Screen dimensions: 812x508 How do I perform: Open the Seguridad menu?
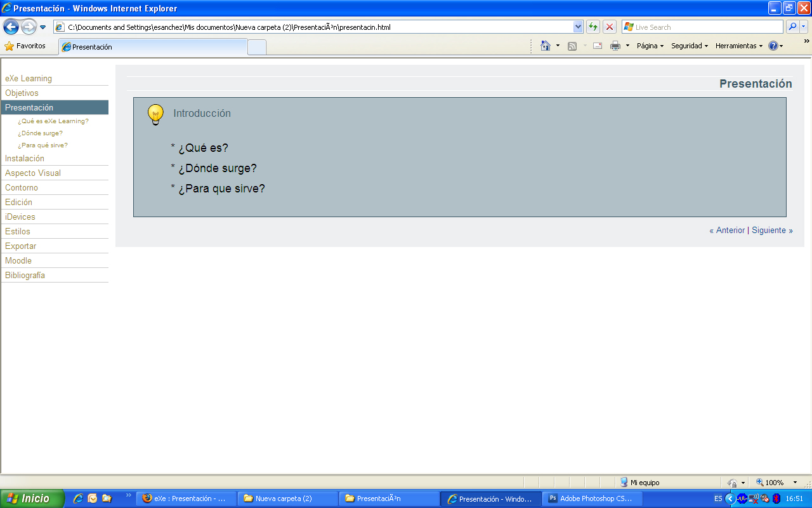(x=689, y=46)
